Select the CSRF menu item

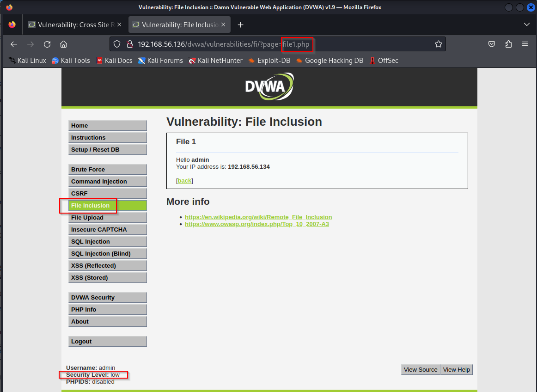(x=108, y=193)
